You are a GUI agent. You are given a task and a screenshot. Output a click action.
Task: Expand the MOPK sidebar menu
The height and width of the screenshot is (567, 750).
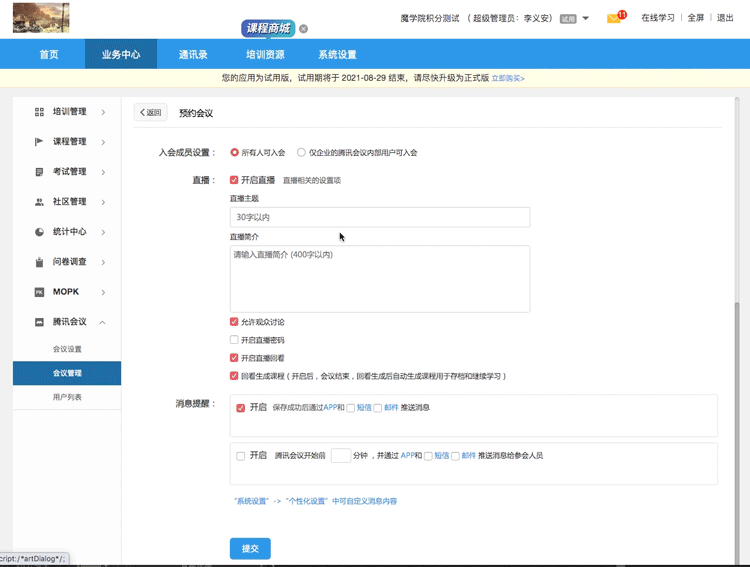[103, 292]
